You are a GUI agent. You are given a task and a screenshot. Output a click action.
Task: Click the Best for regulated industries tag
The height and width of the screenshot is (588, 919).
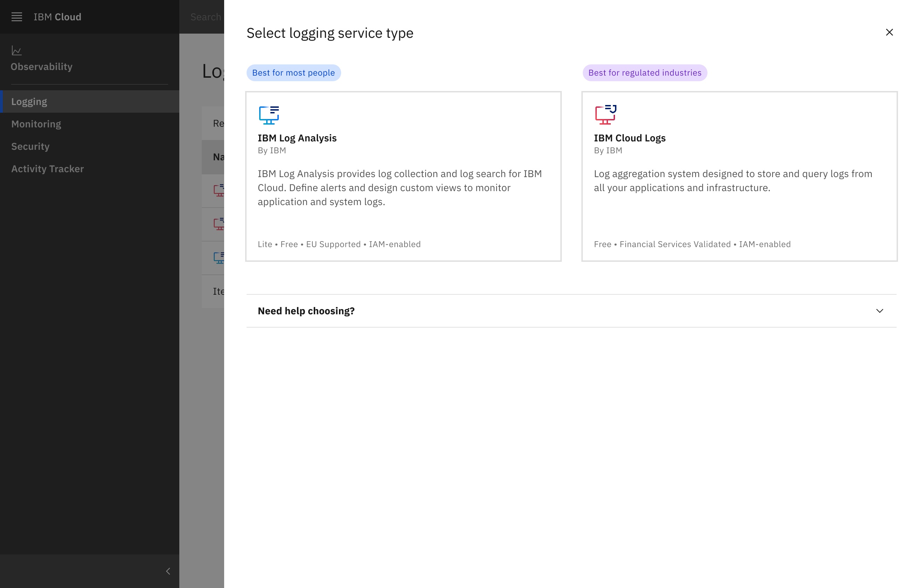[645, 72]
